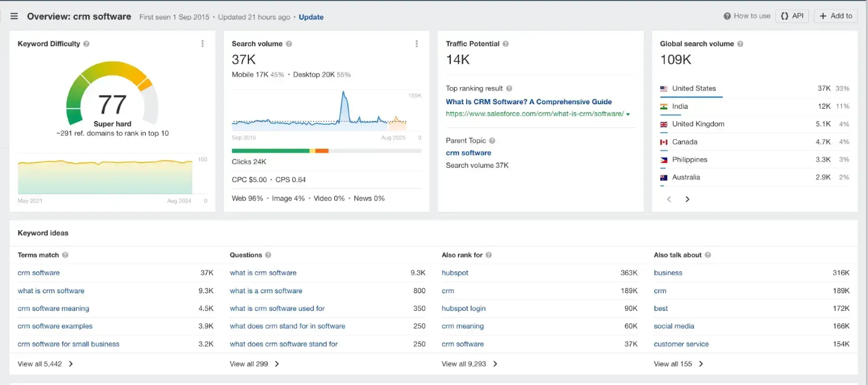
Task: Open the How to use guide
Action: click(747, 16)
